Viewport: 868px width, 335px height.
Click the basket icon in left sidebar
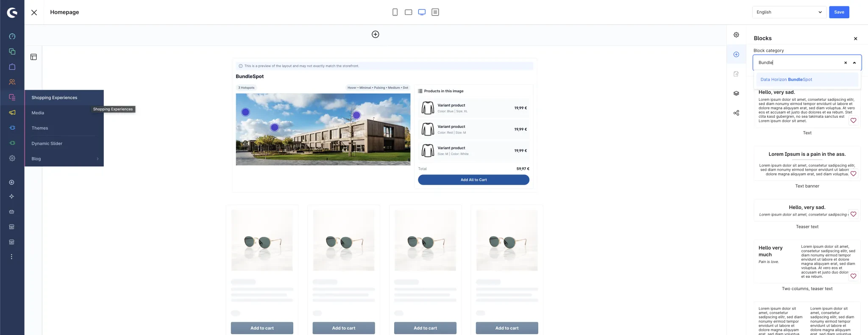(x=12, y=212)
